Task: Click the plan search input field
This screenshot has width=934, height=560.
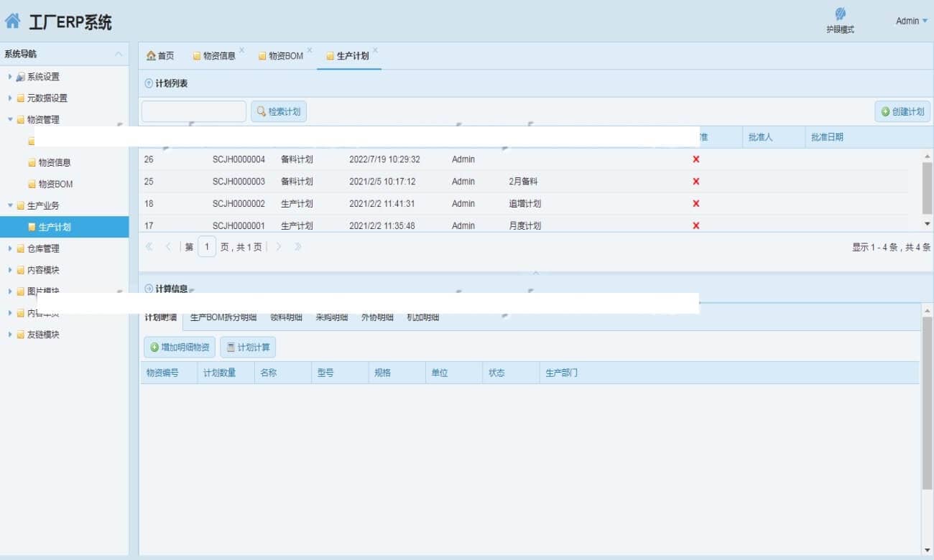Action: [194, 111]
